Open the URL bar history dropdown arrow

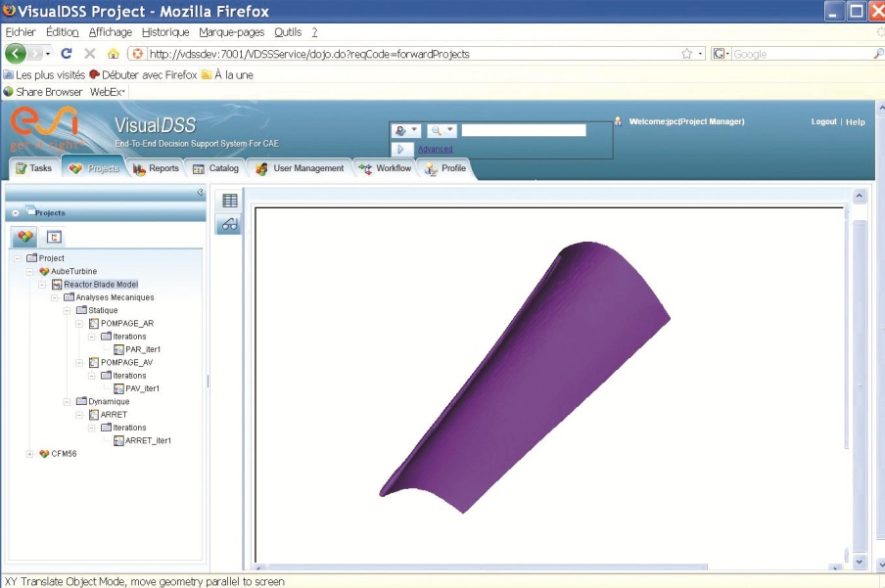(x=700, y=54)
